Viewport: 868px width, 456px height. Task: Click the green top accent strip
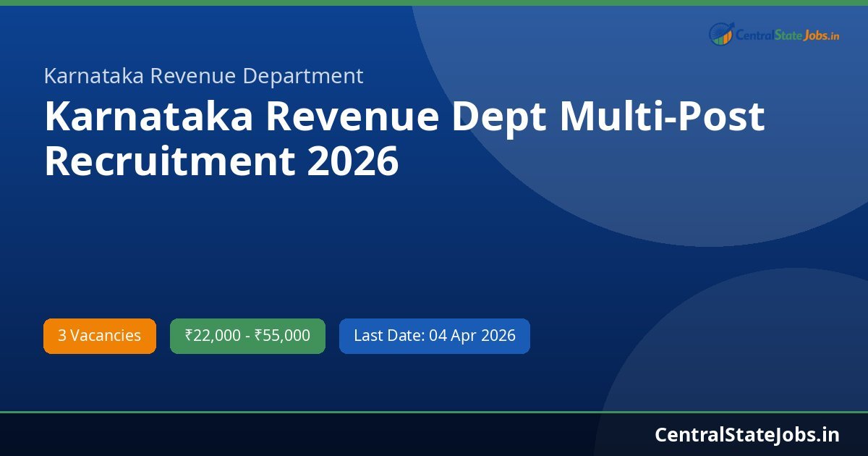pos(434,3)
